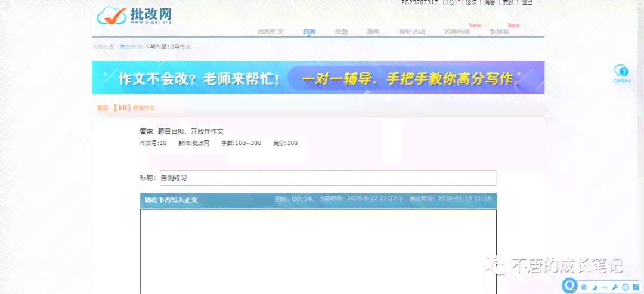Click the 论坛 link at top
Viewport: 644px width, 294px height.
pyautogui.click(x=471, y=2)
